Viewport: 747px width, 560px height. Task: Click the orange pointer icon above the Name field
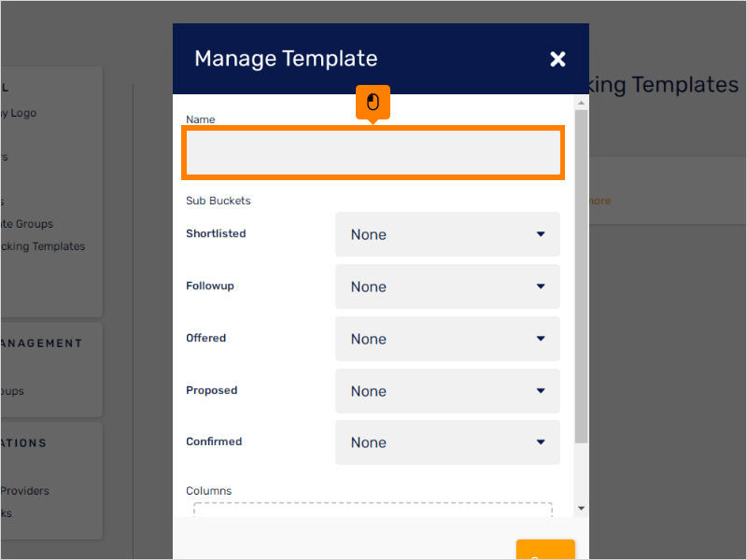(x=373, y=103)
